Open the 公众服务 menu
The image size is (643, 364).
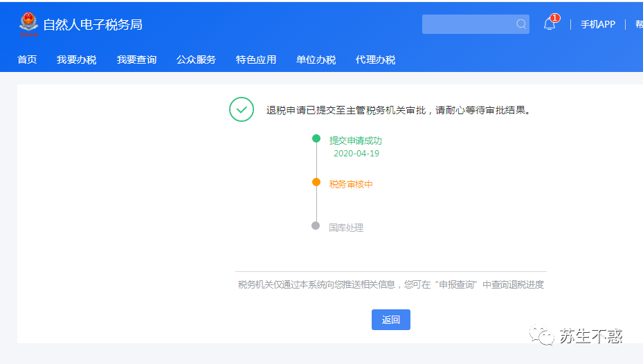(x=196, y=60)
